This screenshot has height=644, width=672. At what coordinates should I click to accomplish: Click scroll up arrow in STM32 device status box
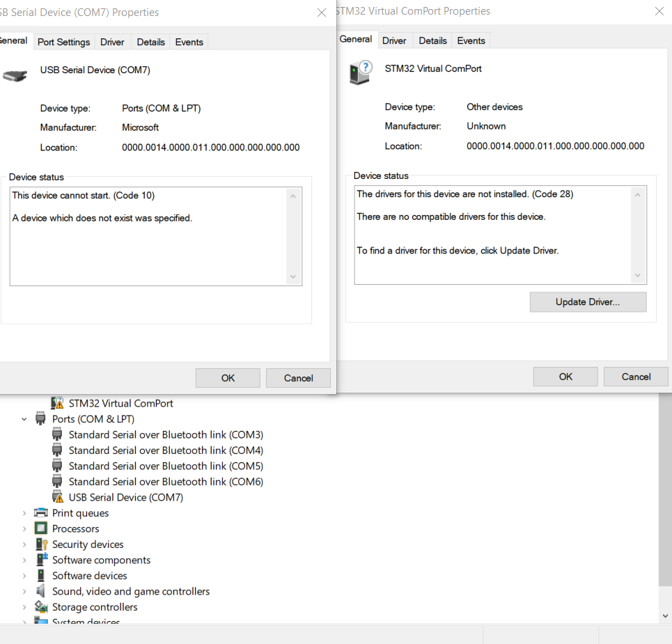[638, 195]
